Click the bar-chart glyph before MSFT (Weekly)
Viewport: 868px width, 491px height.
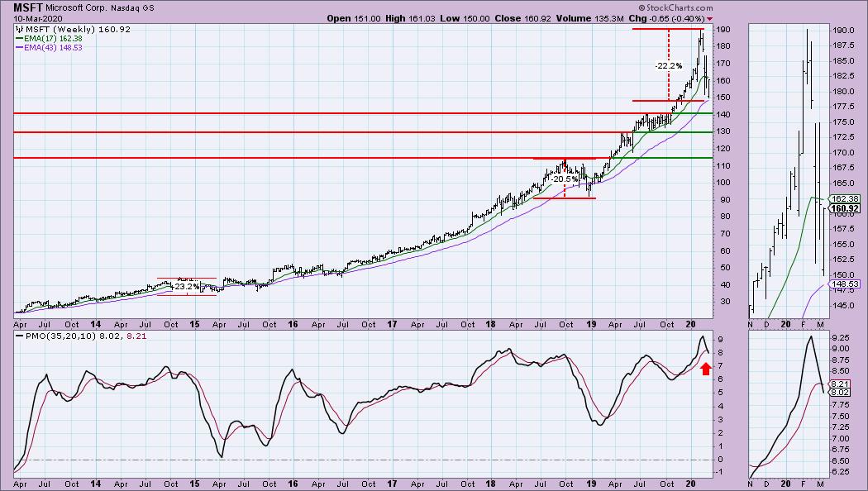click(19, 29)
